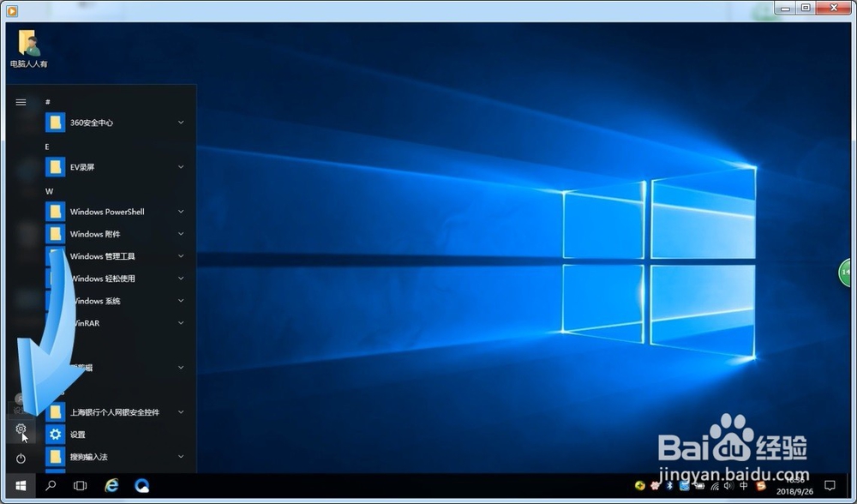Open taskbar search magnifier
The image size is (857, 504).
(x=51, y=485)
